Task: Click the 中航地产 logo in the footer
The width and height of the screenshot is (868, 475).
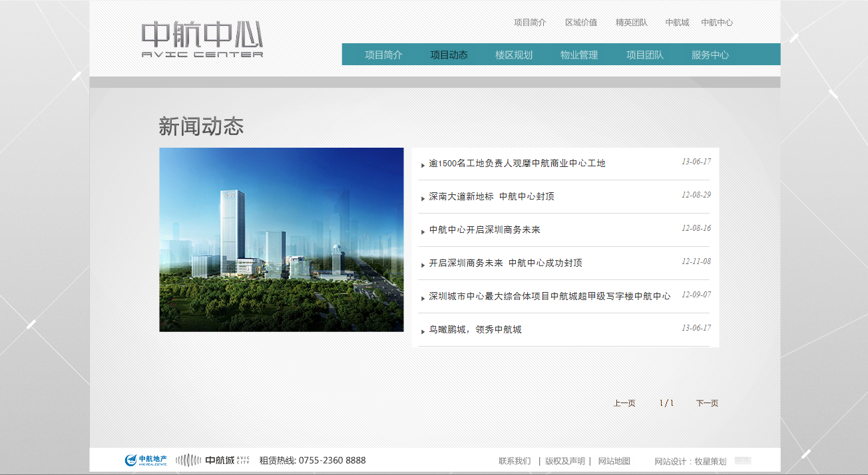Action: 146,460
